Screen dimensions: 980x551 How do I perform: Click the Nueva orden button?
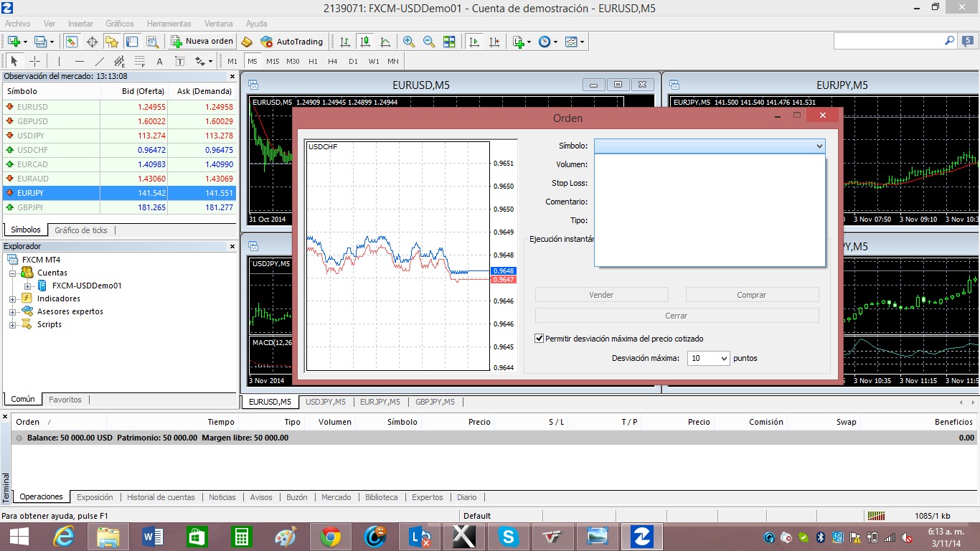(202, 42)
